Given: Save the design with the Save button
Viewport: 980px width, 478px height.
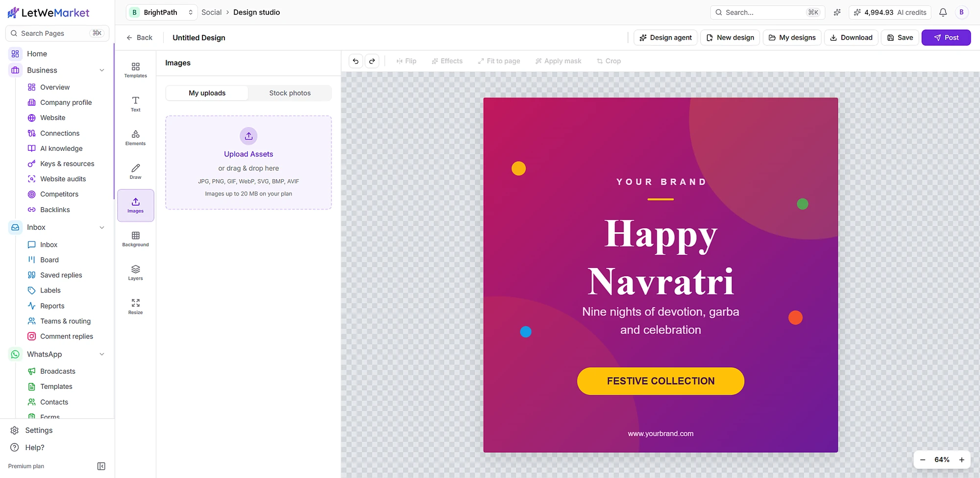Looking at the screenshot, I should pos(900,38).
